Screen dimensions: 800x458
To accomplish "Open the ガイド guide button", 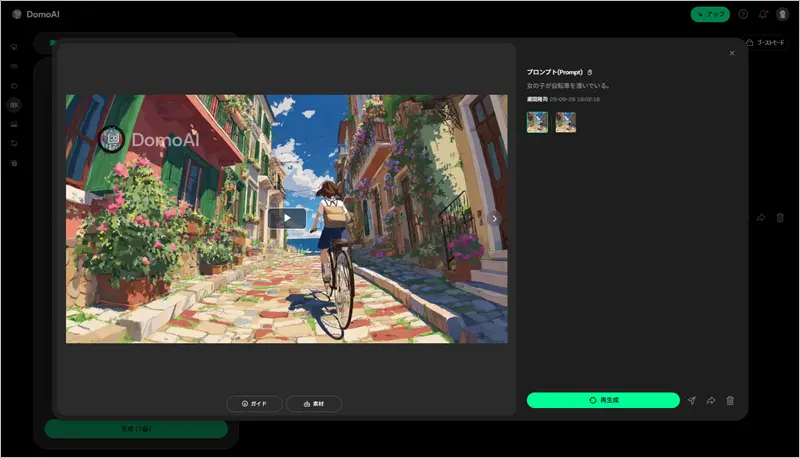I will [x=254, y=404].
